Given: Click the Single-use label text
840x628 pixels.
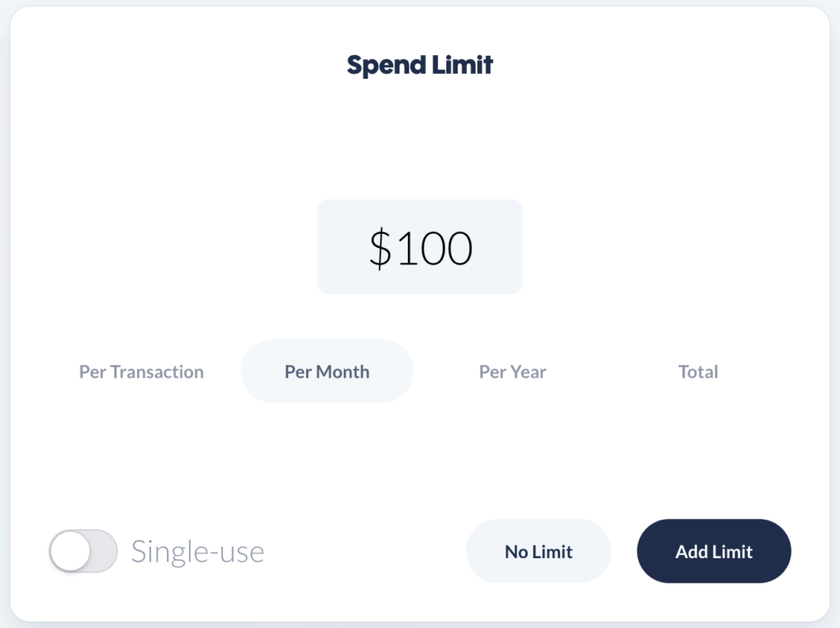Looking at the screenshot, I should (198, 552).
